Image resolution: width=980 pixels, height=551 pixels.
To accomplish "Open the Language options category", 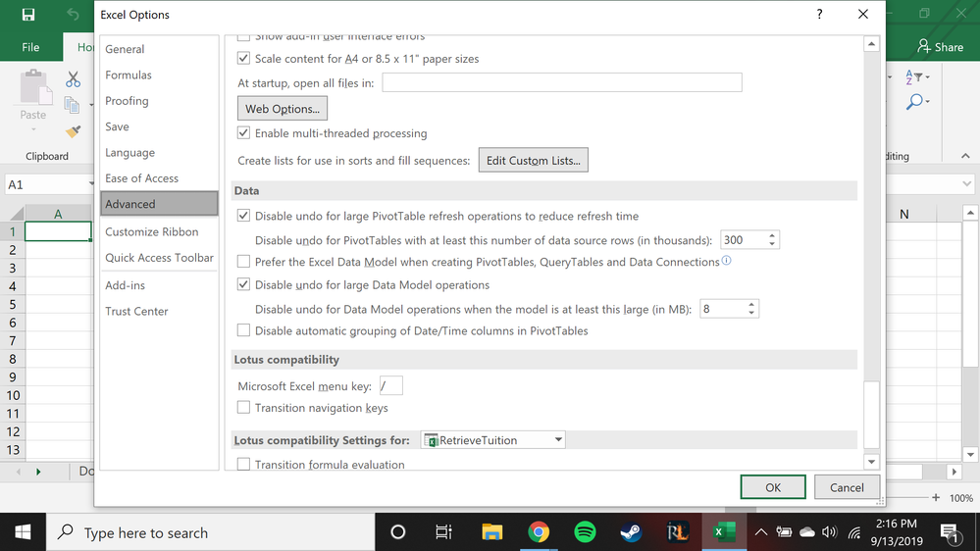I will click(159, 152).
